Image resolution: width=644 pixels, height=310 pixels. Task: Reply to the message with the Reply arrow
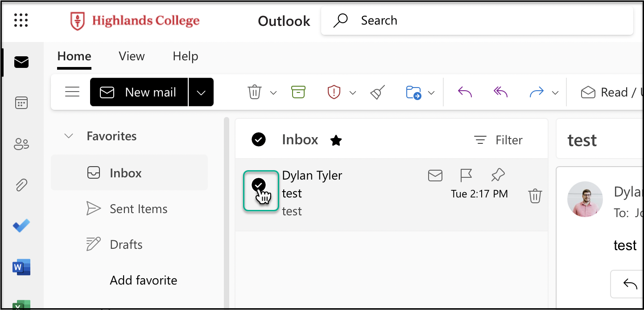[464, 92]
